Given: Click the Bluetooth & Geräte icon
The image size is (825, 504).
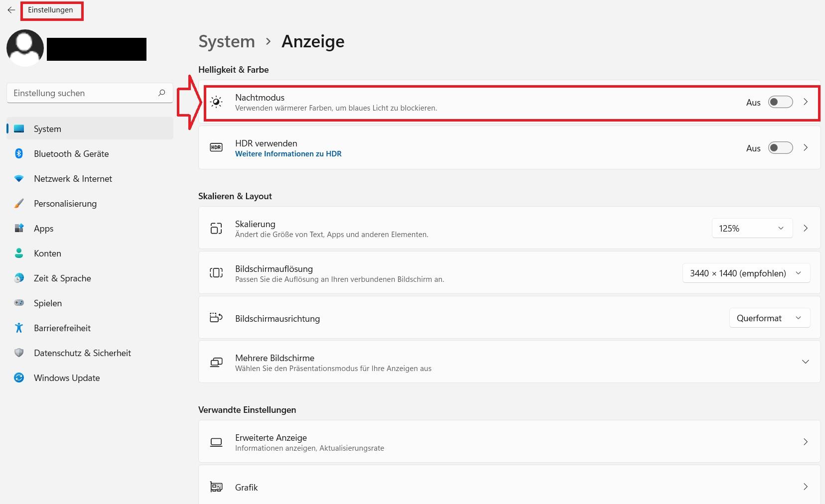Looking at the screenshot, I should pyautogui.click(x=19, y=153).
